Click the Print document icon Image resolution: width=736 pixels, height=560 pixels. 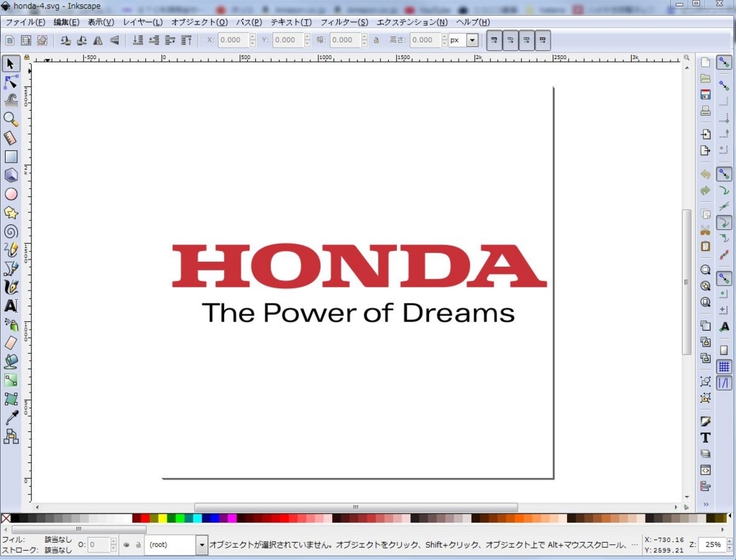(x=705, y=111)
